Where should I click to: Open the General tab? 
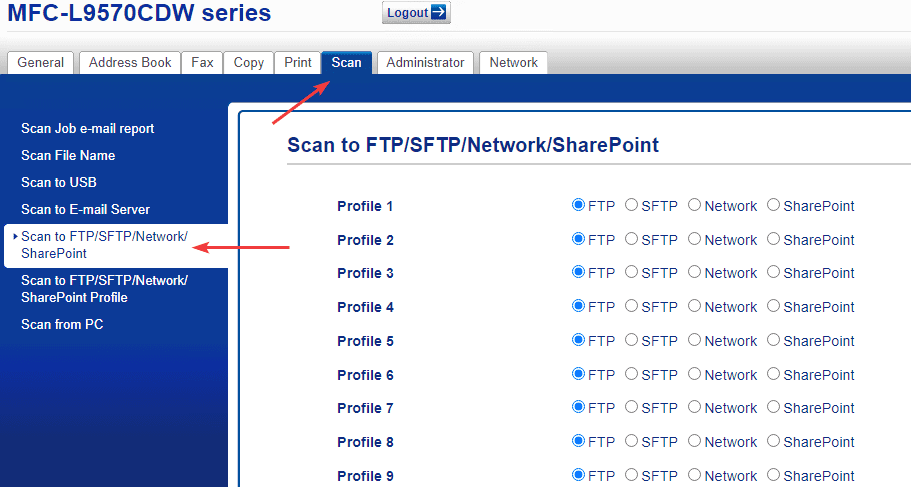[x=41, y=62]
